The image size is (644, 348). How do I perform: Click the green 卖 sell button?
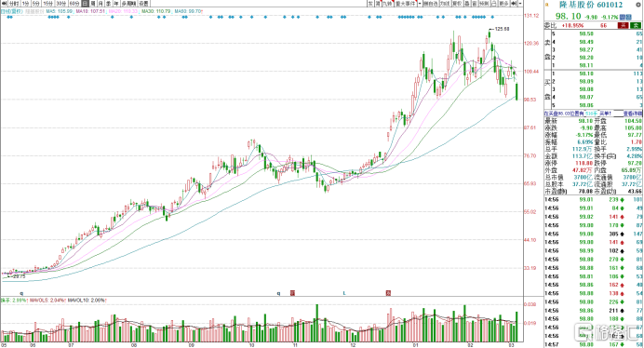pos(636,25)
